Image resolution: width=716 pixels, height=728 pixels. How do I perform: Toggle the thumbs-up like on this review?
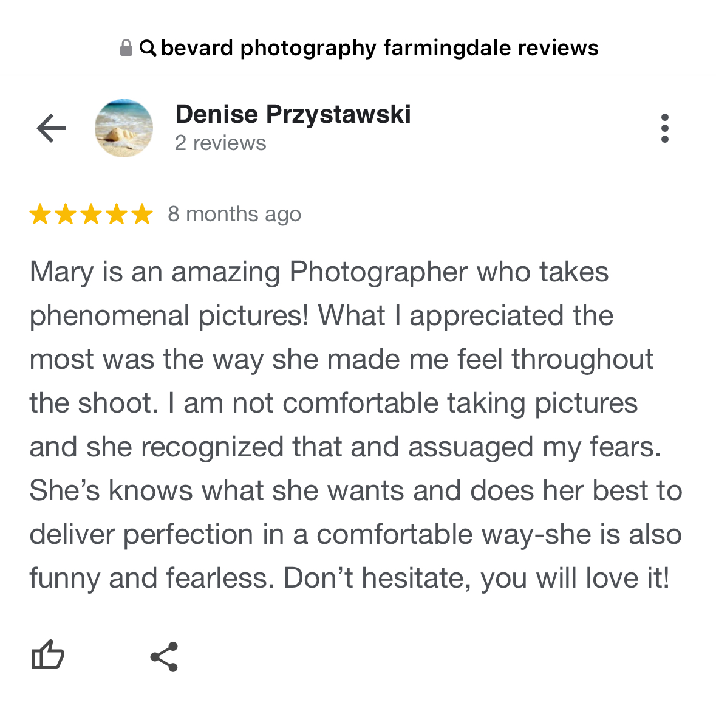(47, 656)
